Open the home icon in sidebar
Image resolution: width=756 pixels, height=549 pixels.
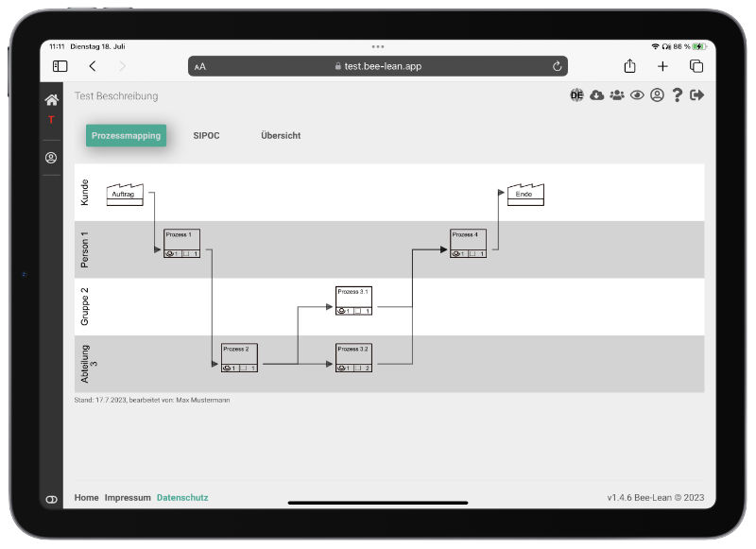click(52, 100)
